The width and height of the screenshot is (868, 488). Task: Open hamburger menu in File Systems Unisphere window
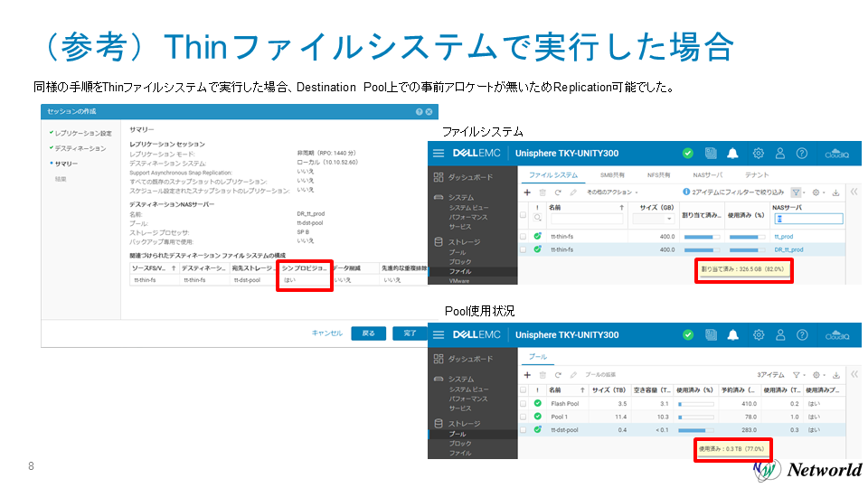pos(439,154)
